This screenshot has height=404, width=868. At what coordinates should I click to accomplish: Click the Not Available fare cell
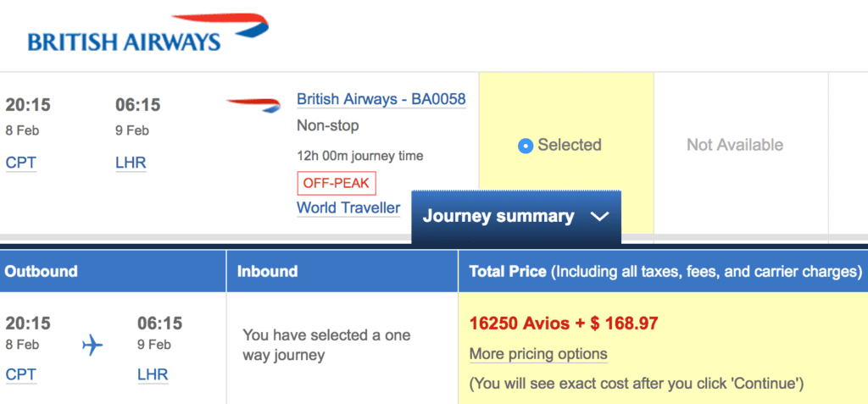tap(734, 145)
